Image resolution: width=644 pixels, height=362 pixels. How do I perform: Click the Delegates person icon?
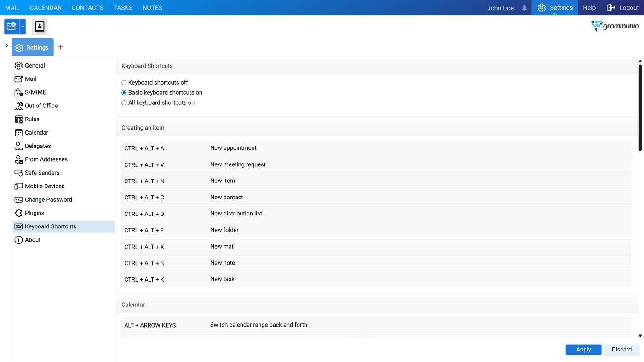[19, 146]
